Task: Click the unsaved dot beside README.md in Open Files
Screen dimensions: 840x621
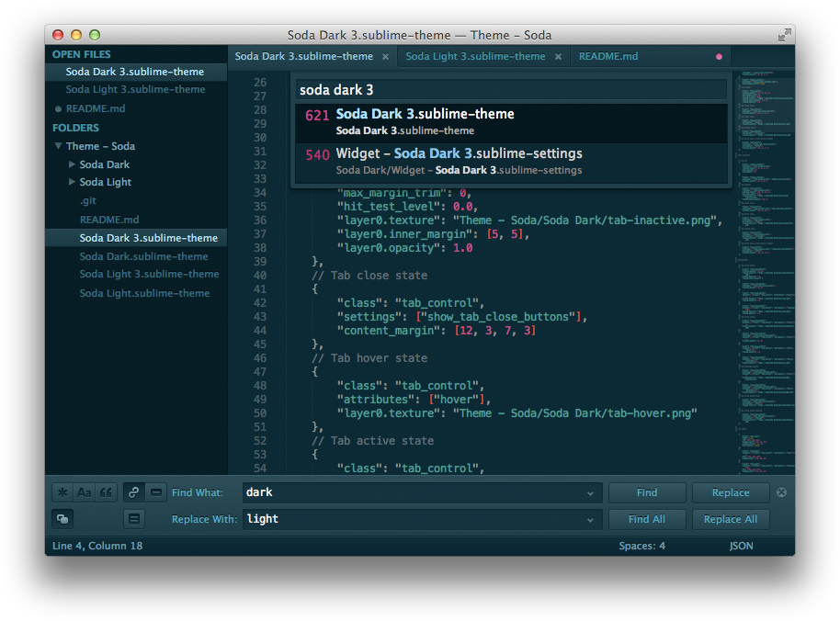Action: coord(58,108)
